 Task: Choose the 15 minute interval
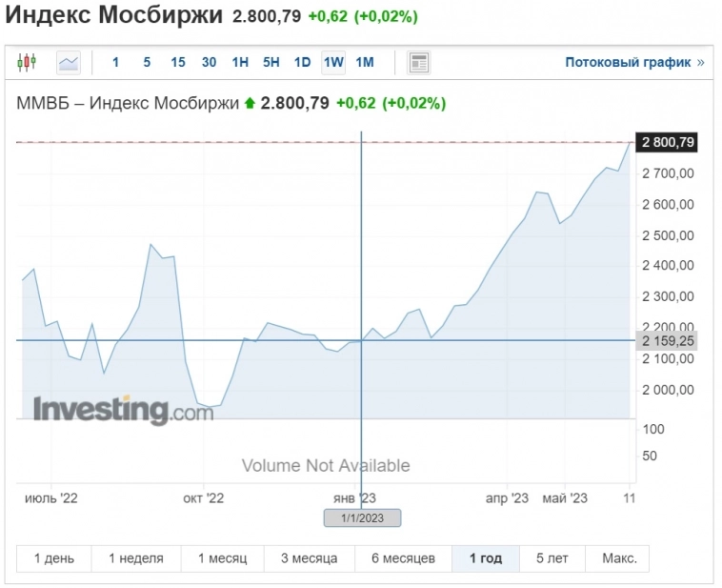pyautogui.click(x=178, y=63)
